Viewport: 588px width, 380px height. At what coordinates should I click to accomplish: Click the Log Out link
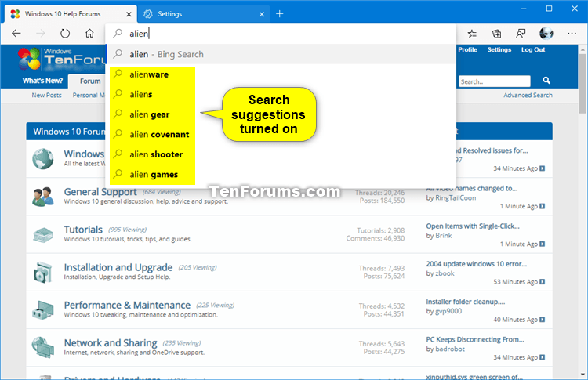(x=533, y=49)
